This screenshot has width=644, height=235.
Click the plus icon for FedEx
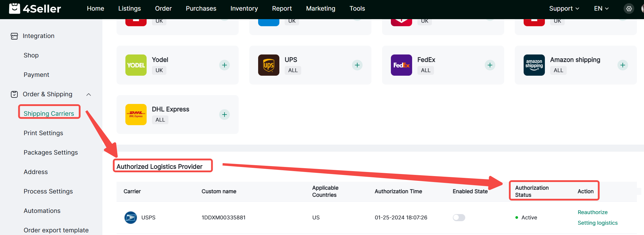490,65
